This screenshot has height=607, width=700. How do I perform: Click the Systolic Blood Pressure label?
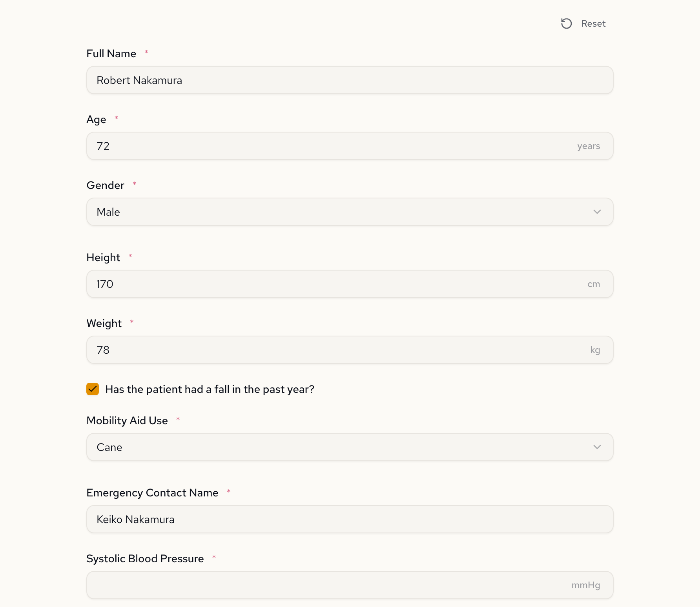[145, 558]
